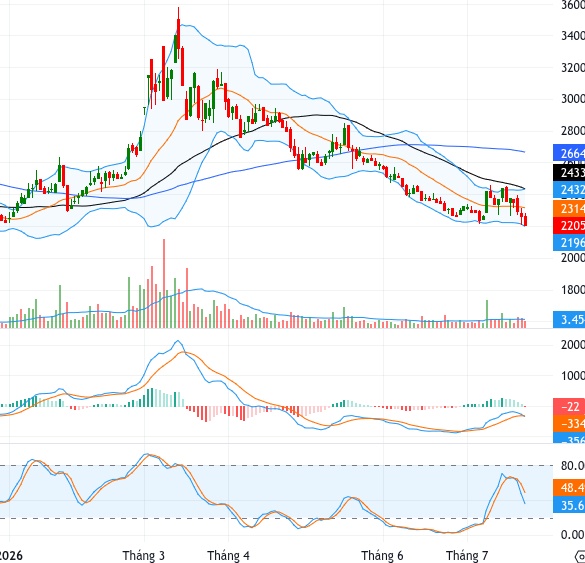Select the Tháng 7 date label
This screenshot has width=585, height=563.
coord(467,556)
